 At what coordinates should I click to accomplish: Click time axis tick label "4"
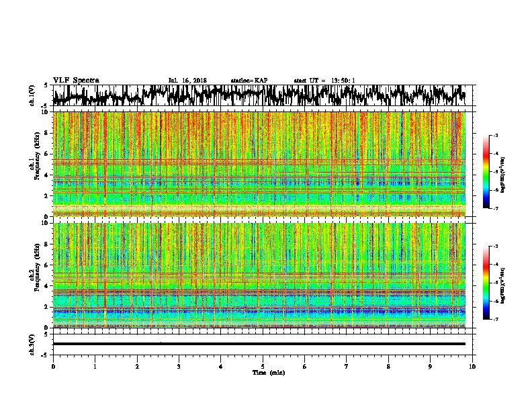pyautogui.click(x=221, y=367)
